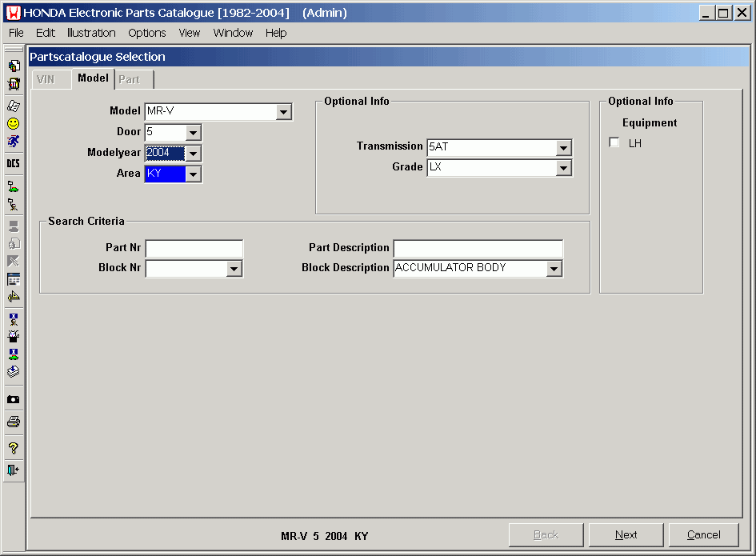
Task: Expand the Area dropdown showing KY
Action: pyautogui.click(x=193, y=174)
